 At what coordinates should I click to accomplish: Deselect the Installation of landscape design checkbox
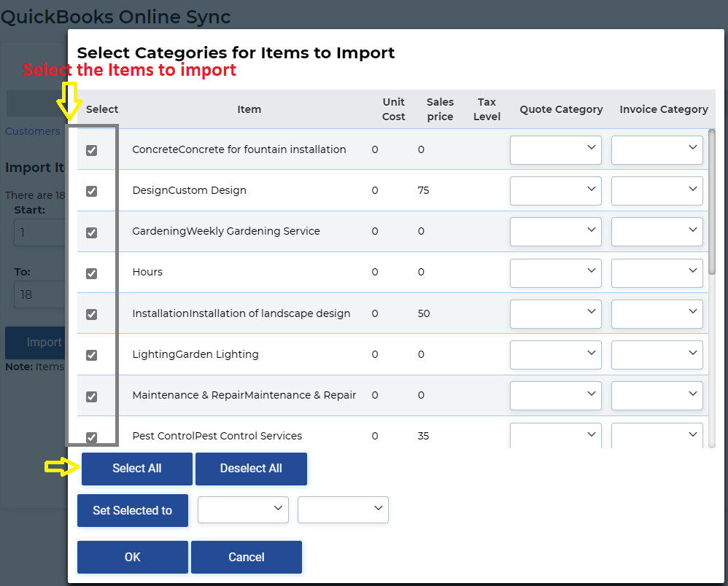(91, 314)
